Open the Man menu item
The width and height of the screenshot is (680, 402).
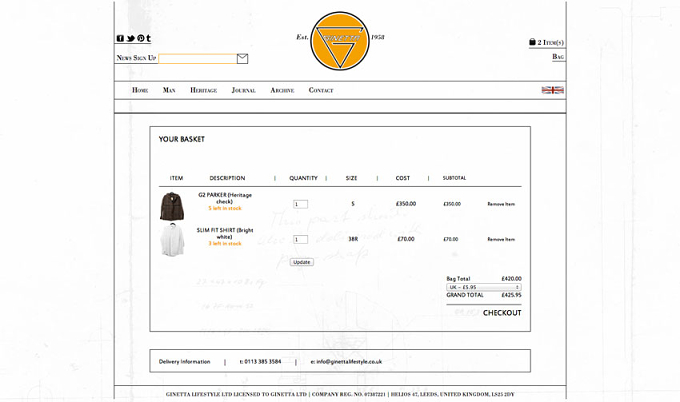(169, 90)
